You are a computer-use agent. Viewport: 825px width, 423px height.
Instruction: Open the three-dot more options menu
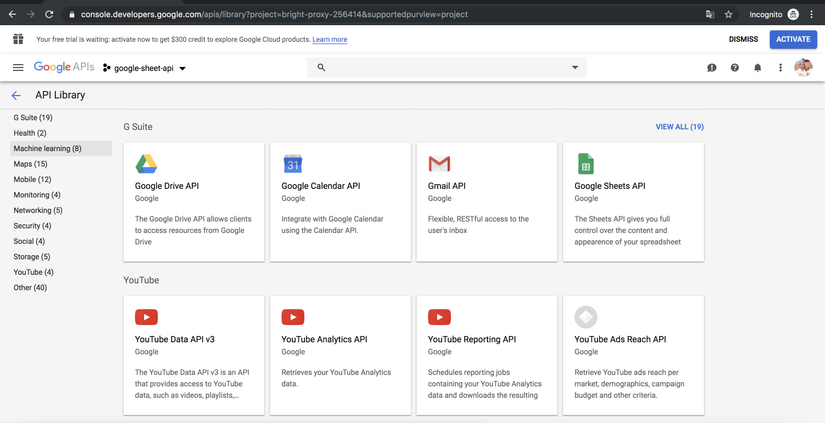click(x=780, y=68)
